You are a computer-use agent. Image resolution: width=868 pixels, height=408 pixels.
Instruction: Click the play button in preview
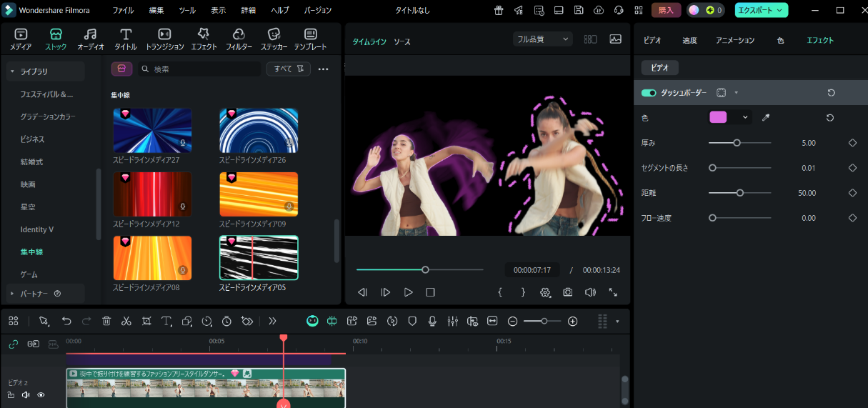(408, 292)
